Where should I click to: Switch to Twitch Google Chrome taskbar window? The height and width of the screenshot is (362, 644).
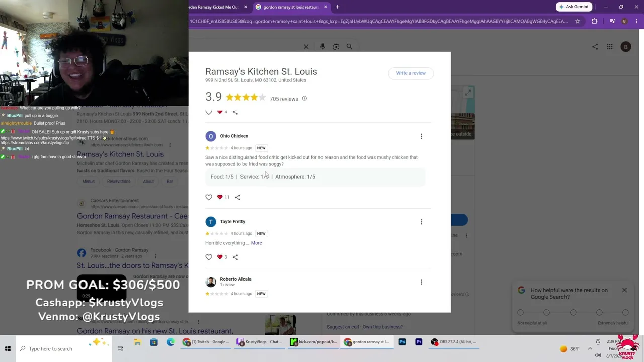(206, 342)
